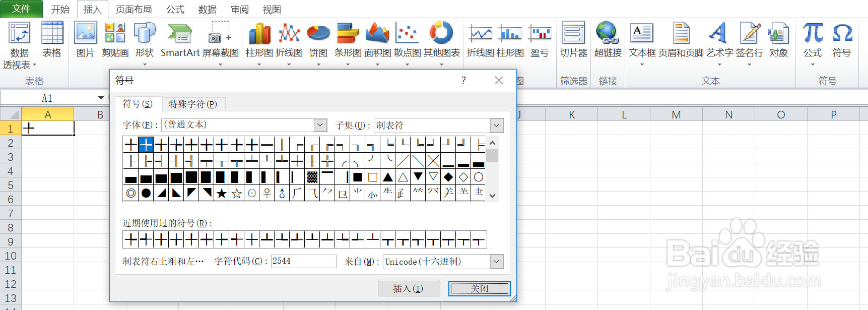Viewport: 868px width, 310px height.
Task: Open the Font (字体) dropdown in Symbol dialog
Action: click(x=320, y=125)
